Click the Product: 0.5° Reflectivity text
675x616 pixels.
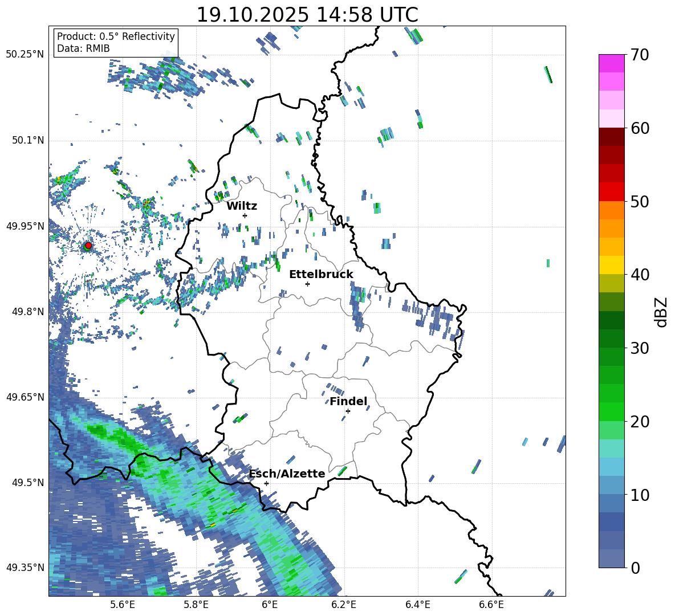116,36
